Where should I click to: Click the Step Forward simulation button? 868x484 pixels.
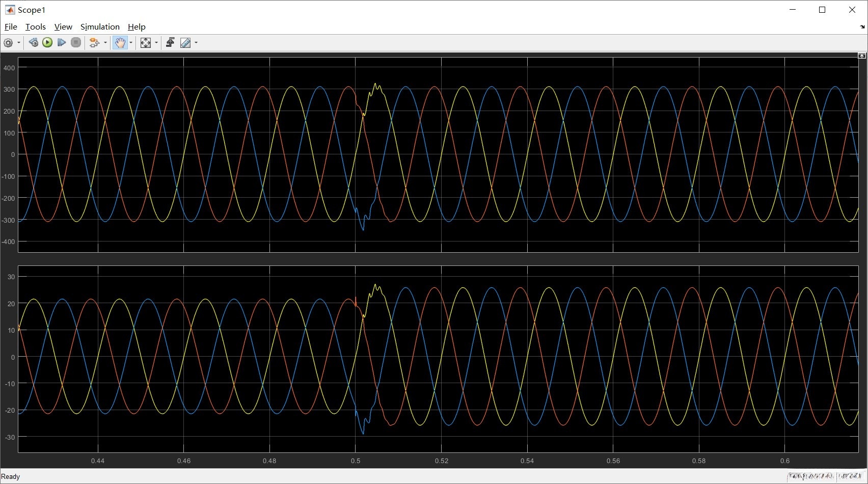[62, 43]
